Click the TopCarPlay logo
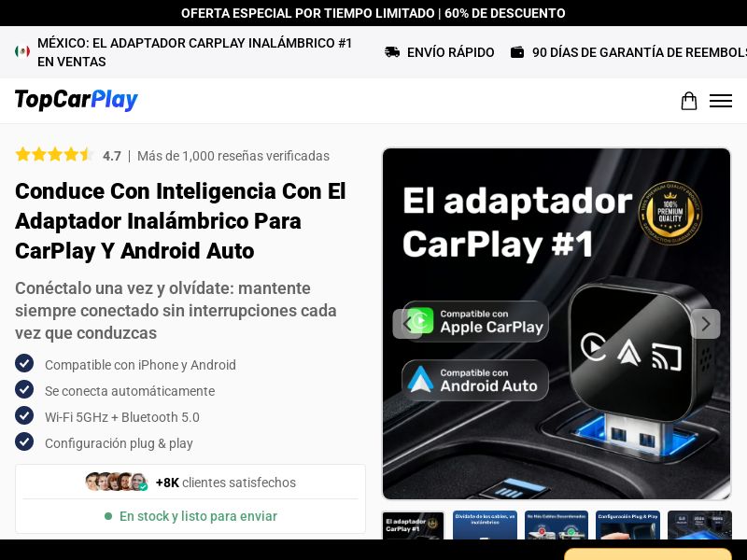The height and width of the screenshot is (560, 747). coord(76,100)
